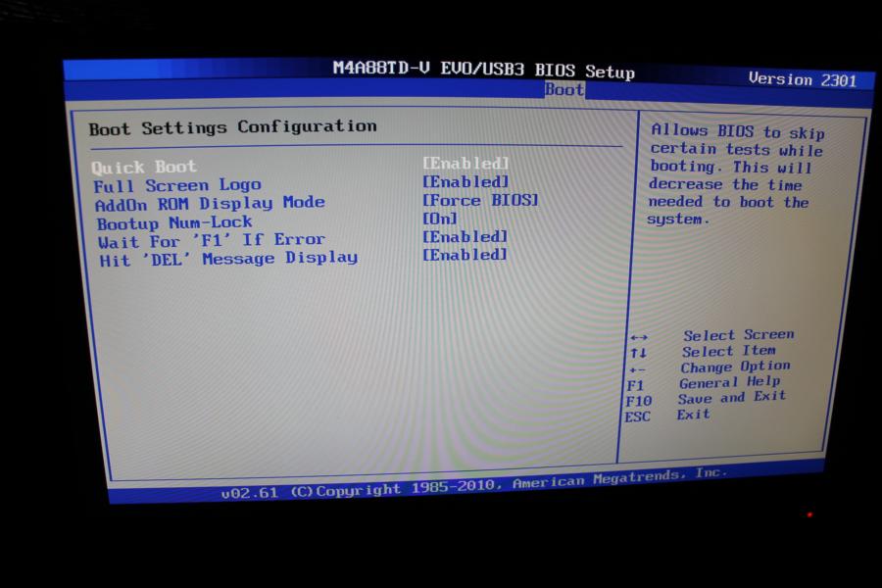Select the Boot tab

click(x=564, y=89)
